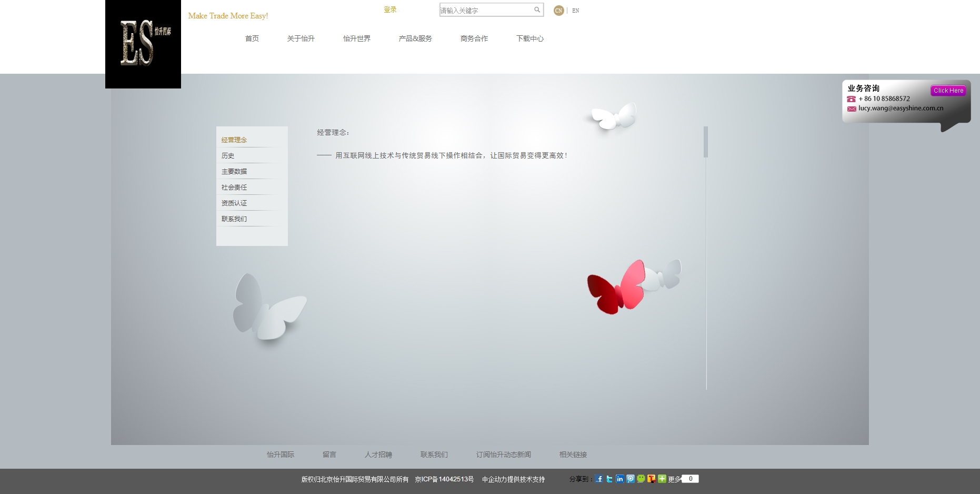Open the footer 联系我们 link

point(434,455)
